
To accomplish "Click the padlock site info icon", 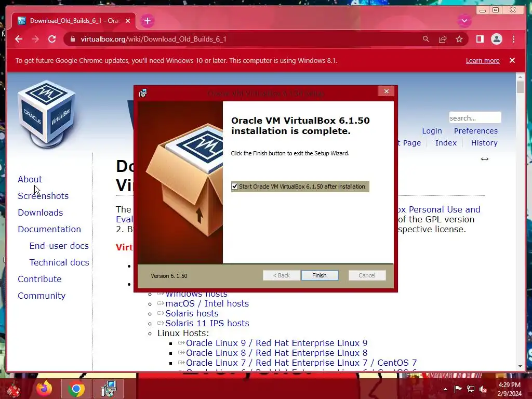I will [72, 39].
